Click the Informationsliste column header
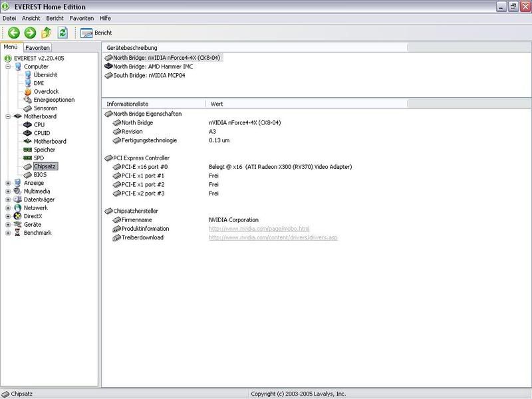532x399 pixels. (154, 104)
